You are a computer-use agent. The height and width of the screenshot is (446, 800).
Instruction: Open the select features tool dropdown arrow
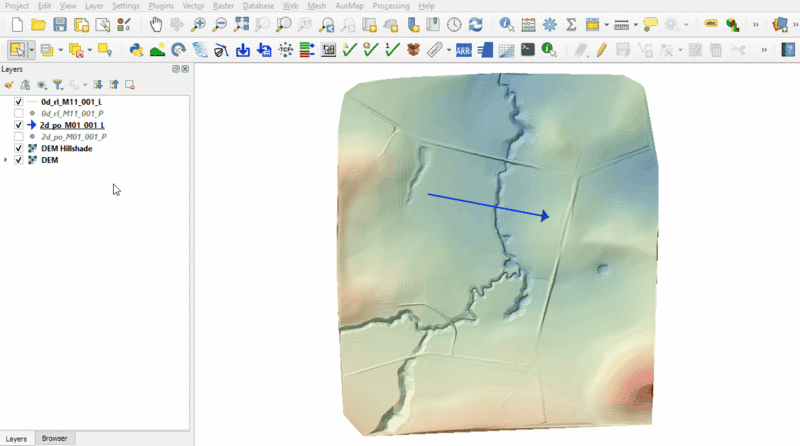(32, 49)
